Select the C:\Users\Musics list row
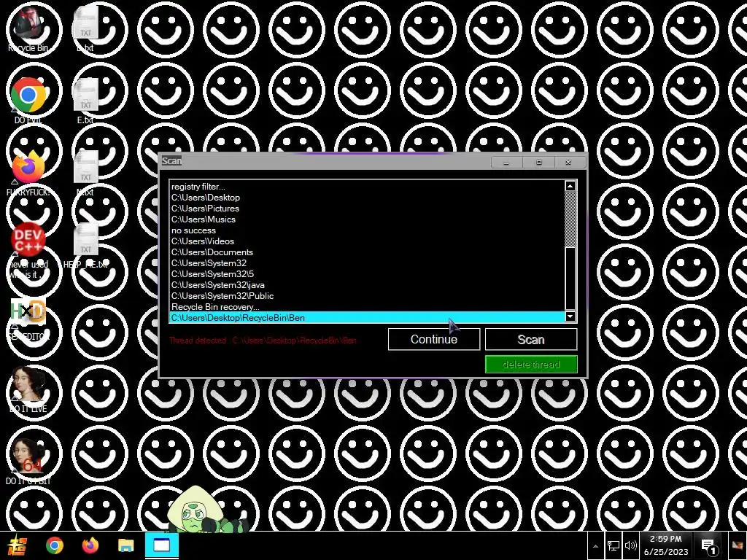This screenshot has height=560, width=747. (367, 219)
